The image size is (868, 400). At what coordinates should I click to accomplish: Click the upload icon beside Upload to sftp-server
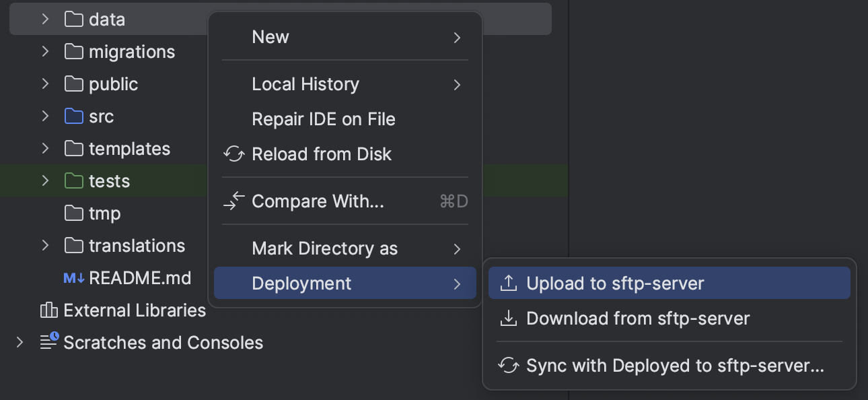point(509,283)
